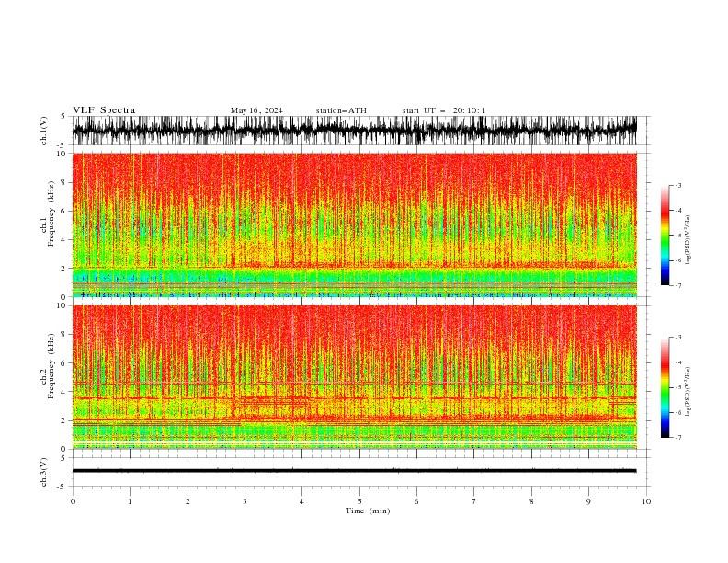
Task: Click ch.2 frequency tick label "2"
Action: 63,420
